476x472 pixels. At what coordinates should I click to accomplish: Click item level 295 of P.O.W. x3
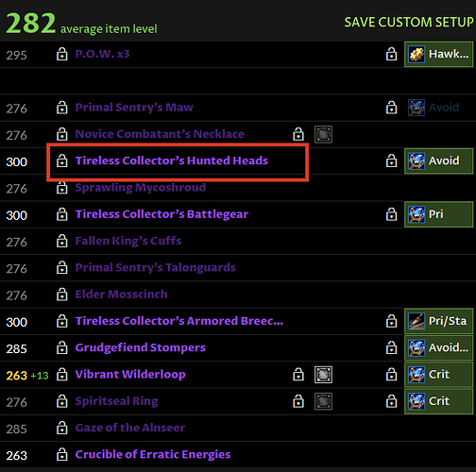17,56
